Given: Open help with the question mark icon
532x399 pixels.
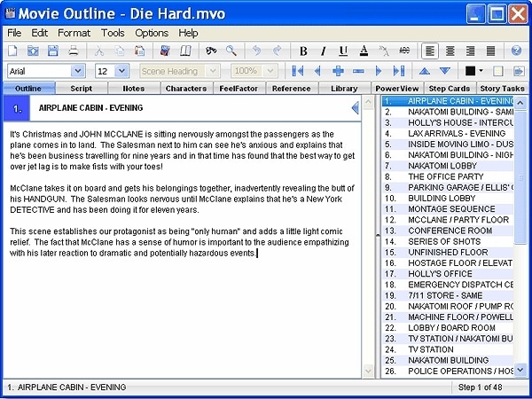Looking at the screenshot, I should tap(516, 51).
